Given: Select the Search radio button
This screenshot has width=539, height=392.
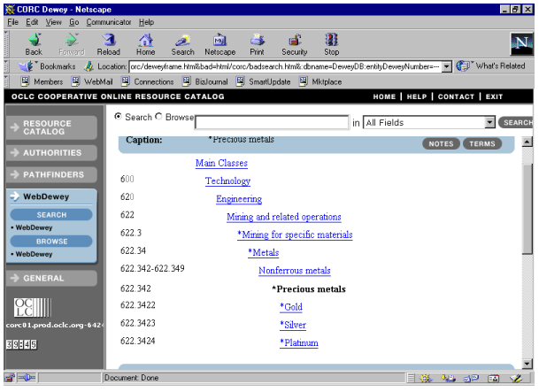Looking at the screenshot, I should pos(118,117).
